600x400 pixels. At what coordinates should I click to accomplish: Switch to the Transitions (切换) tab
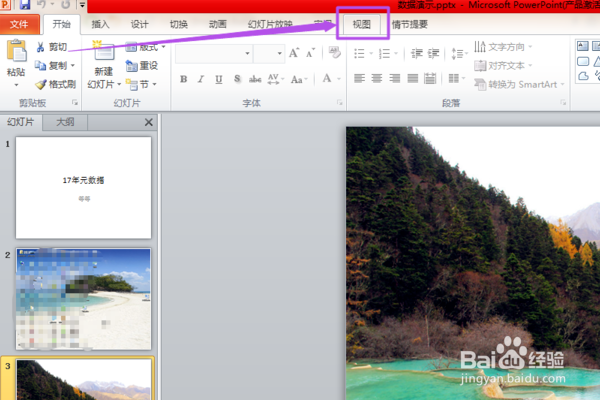(179, 24)
